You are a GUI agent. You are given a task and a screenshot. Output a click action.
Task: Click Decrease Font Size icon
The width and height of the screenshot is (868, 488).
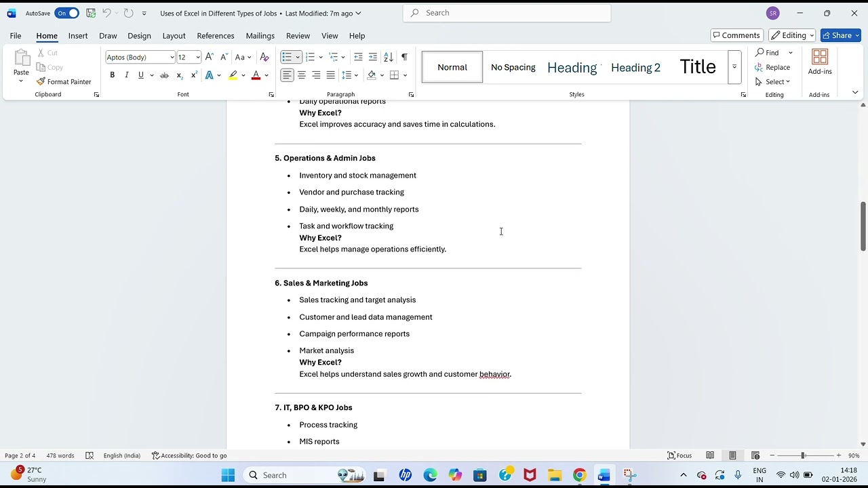224,57
